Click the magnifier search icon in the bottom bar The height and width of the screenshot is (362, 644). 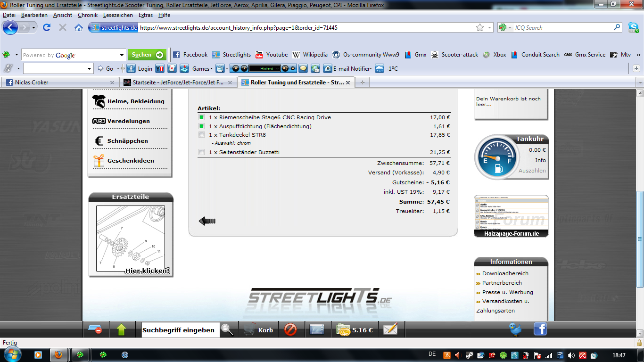click(227, 329)
